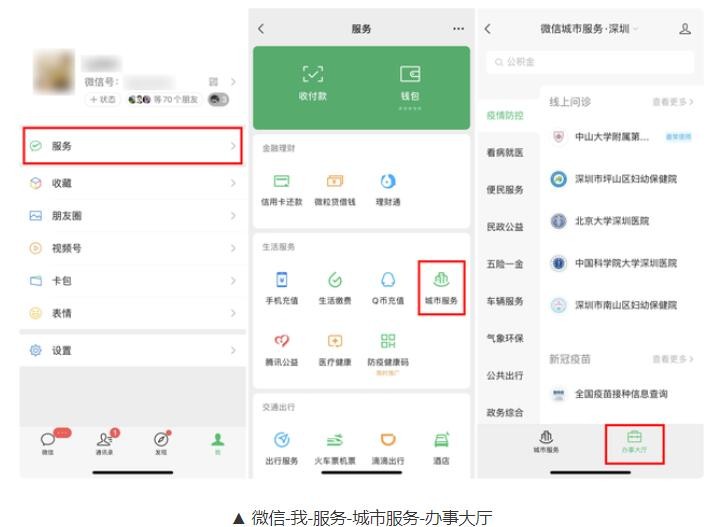Viewport: 717px width, 527px height.
Task: Open the three-dot menu on 服务 page
Action: pos(458,29)
